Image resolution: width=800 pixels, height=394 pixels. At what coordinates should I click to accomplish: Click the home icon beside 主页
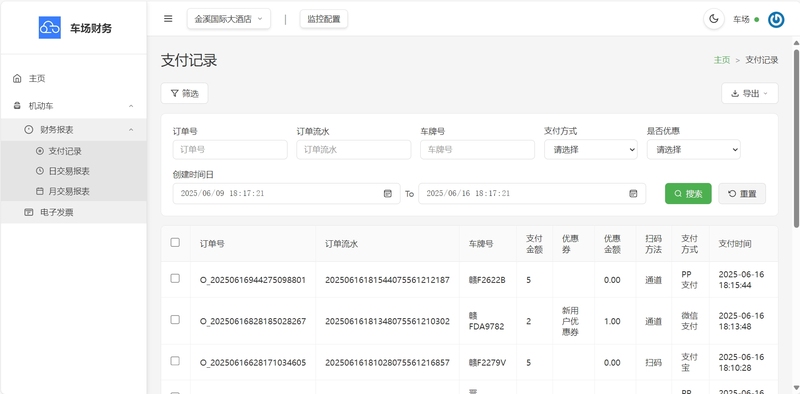[17, 78]
